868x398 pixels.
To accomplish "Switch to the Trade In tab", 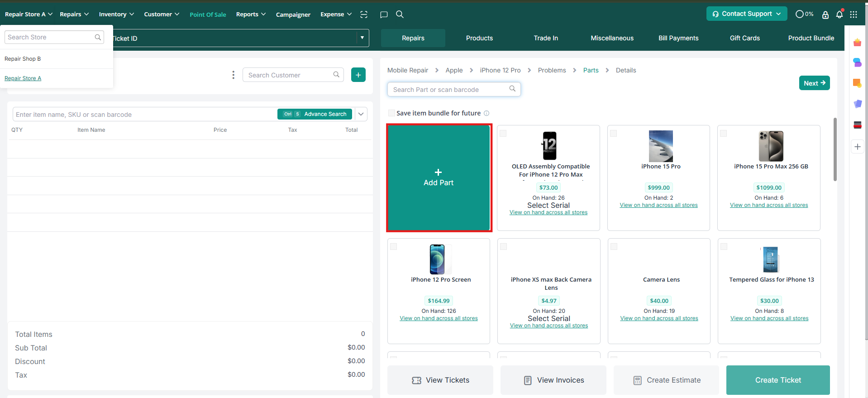I will [546, 38].
